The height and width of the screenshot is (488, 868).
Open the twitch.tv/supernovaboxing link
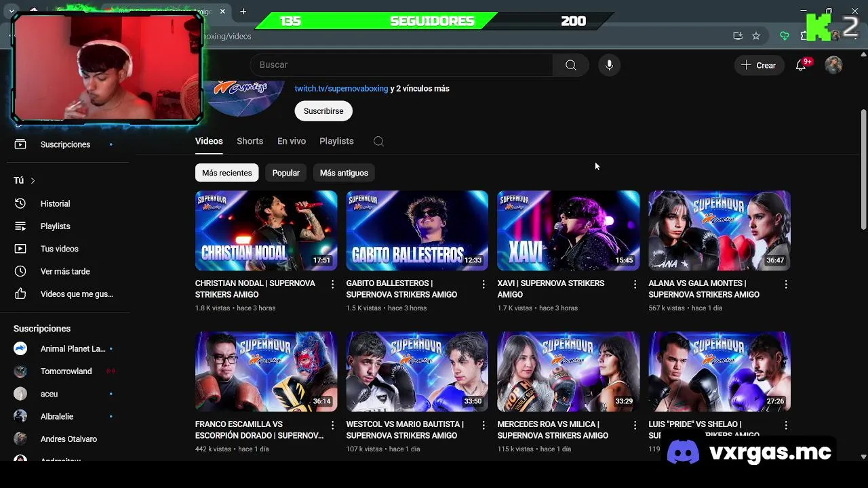click(341, 88)
